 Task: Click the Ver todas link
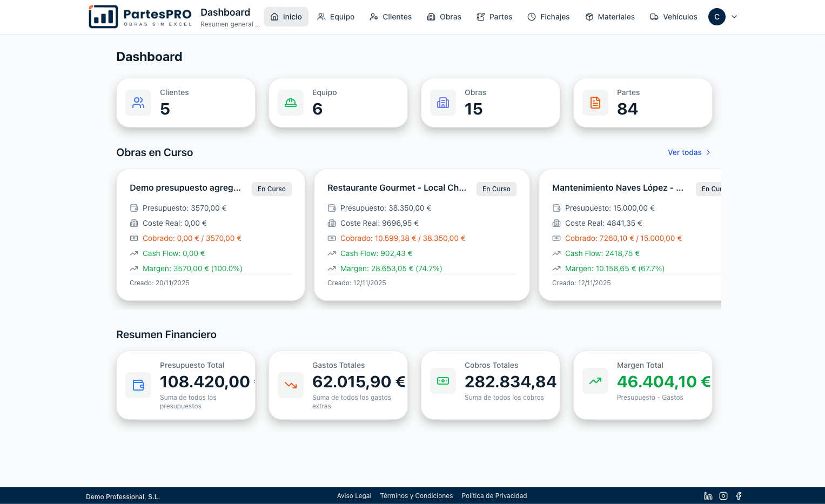(x=685, y=152)
